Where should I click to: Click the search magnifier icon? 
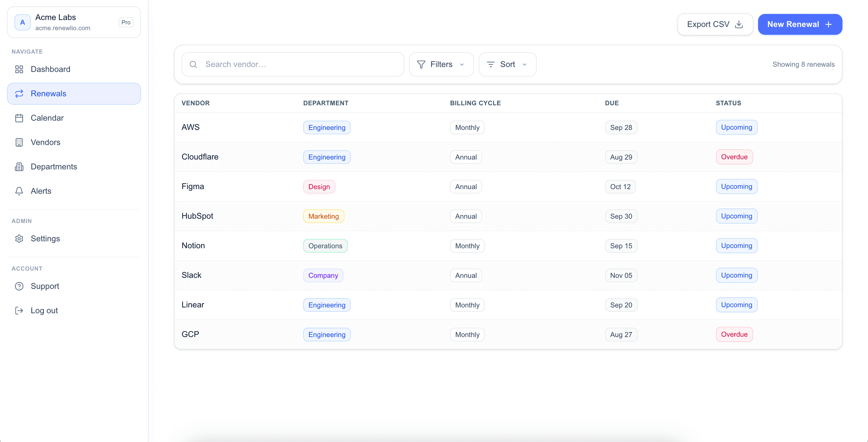point(194,64)
